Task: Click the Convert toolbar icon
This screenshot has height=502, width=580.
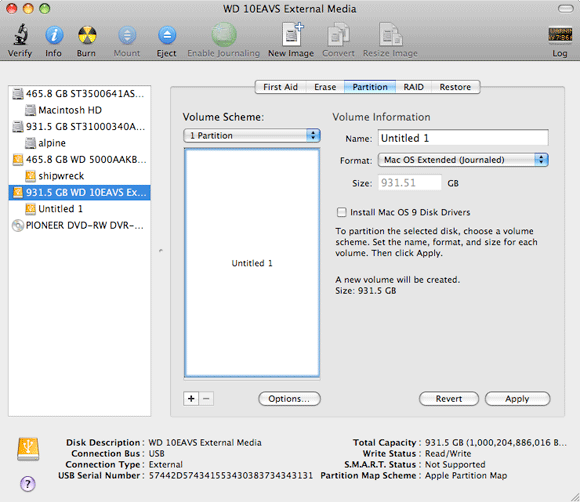Action: pyautogui.click(x=338, y=34)
